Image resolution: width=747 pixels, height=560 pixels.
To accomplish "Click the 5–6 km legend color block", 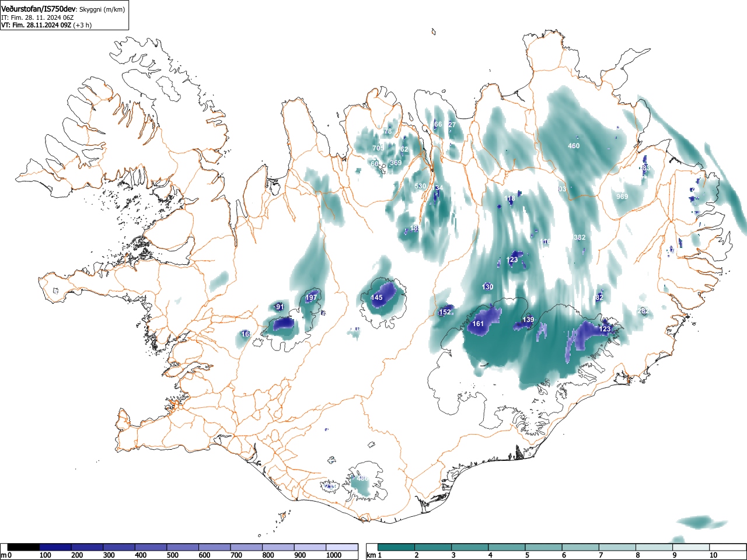I will click(x=543, y=547).
